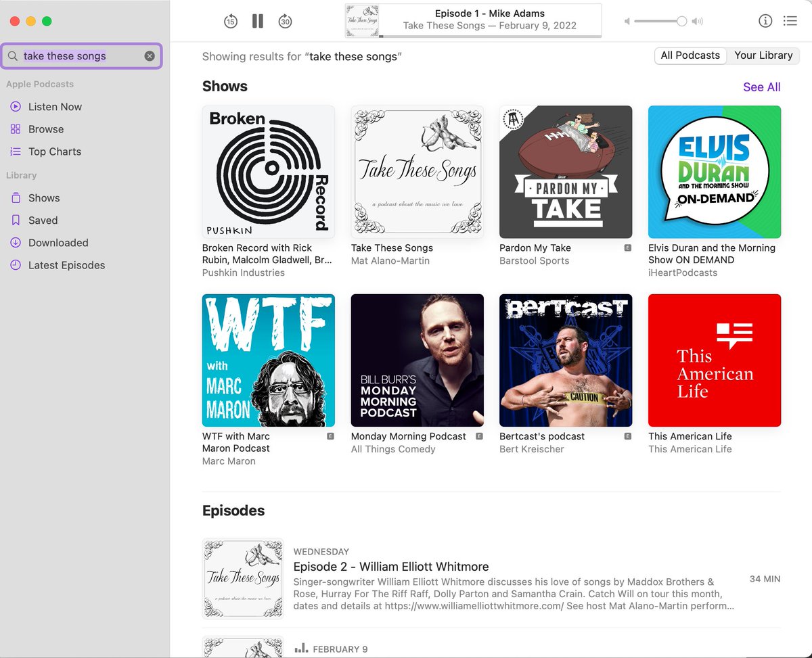Pause the playing episode

[258, 21]
